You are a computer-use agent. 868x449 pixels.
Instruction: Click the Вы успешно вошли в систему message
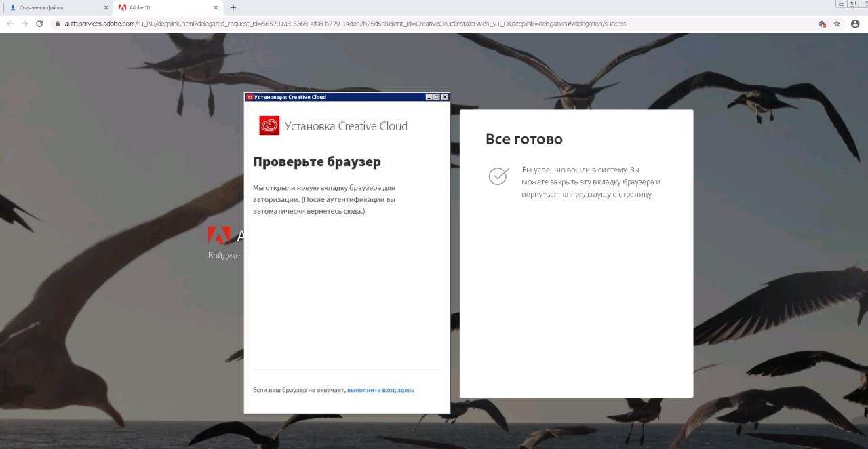[591, 182]
